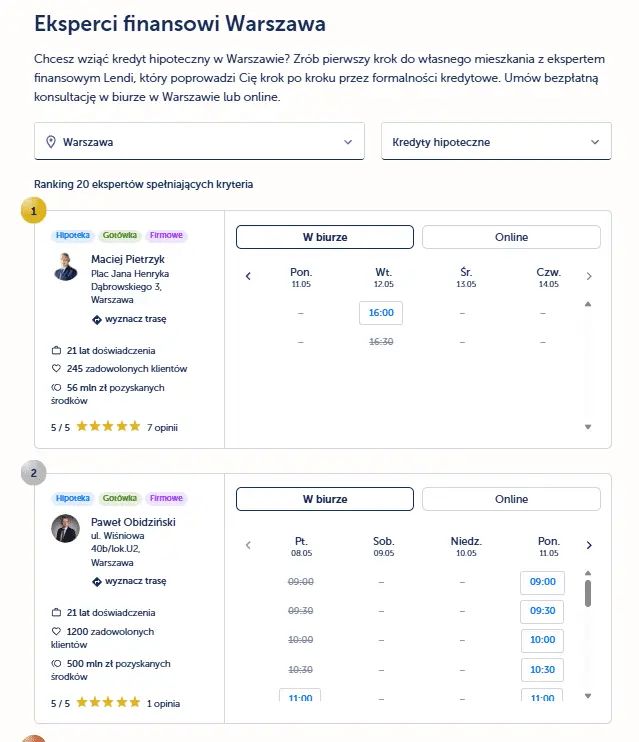Book the 09:30 Monday slot with Paweł Obidziński
639x742 pixels.
tap(542, 611)
